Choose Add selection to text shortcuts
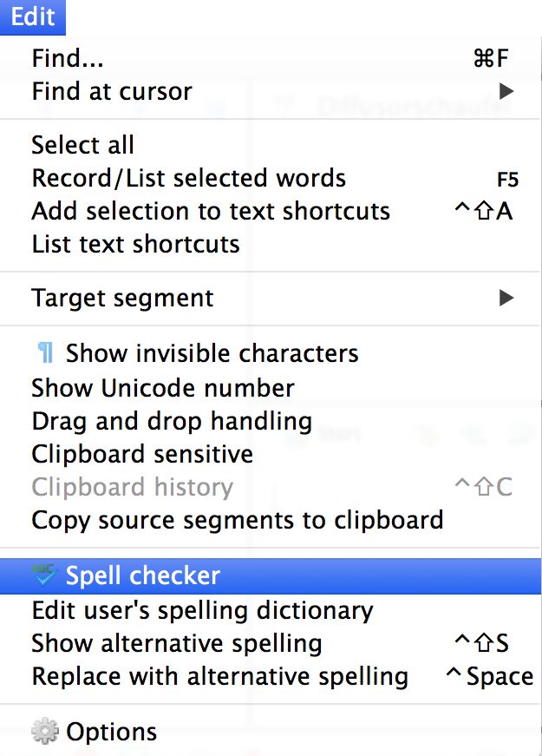542x756 pixels. [x=211, y=211]
